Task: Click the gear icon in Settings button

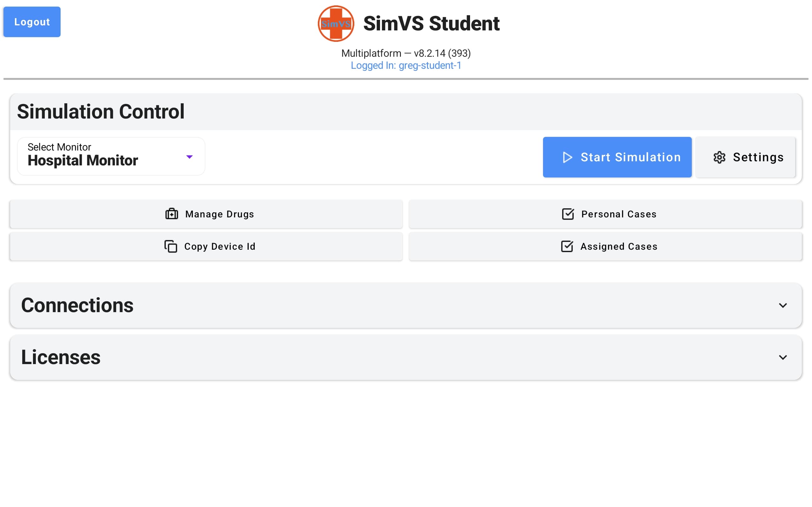Action: [x=719, y=157]
